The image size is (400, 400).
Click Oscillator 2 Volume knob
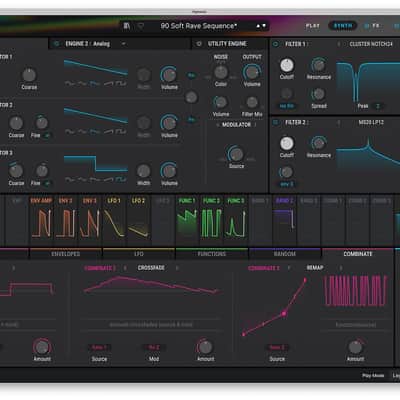point(169,123)
